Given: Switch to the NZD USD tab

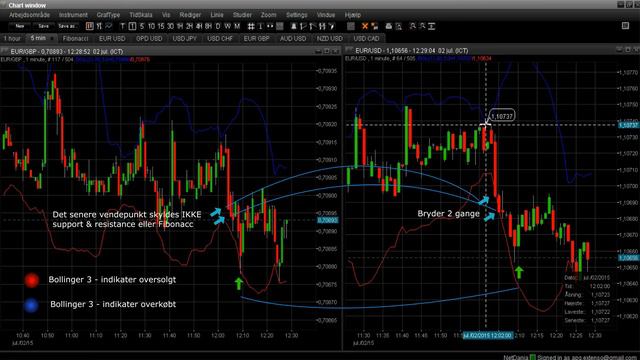Looking at the screenshot, I should point(329,38).
